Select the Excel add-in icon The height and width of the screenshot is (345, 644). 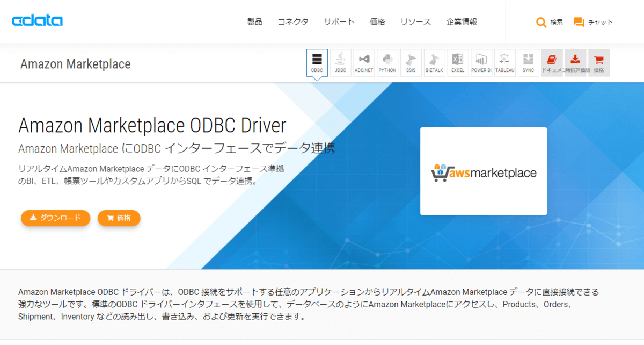click(458, 63)
